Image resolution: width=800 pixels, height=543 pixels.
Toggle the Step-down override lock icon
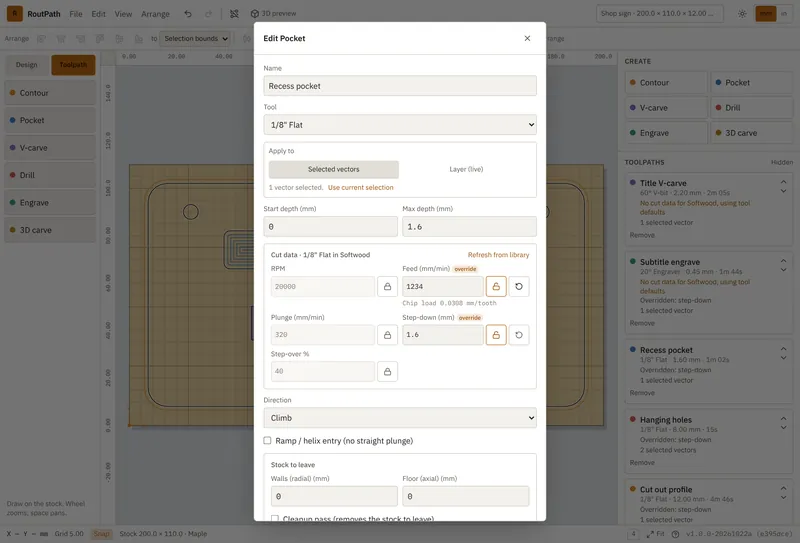click(496, 335)
